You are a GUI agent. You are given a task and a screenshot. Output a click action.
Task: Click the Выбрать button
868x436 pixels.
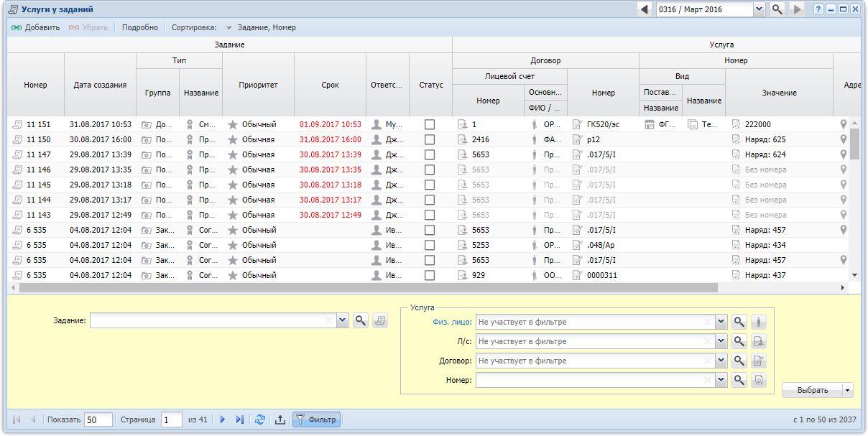[812, 390]
